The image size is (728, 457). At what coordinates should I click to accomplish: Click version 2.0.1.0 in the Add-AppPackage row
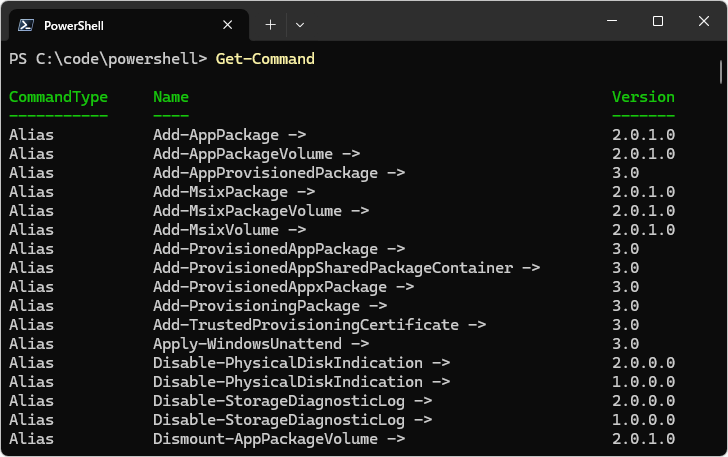pyautogui.click(x=643, y=135)
